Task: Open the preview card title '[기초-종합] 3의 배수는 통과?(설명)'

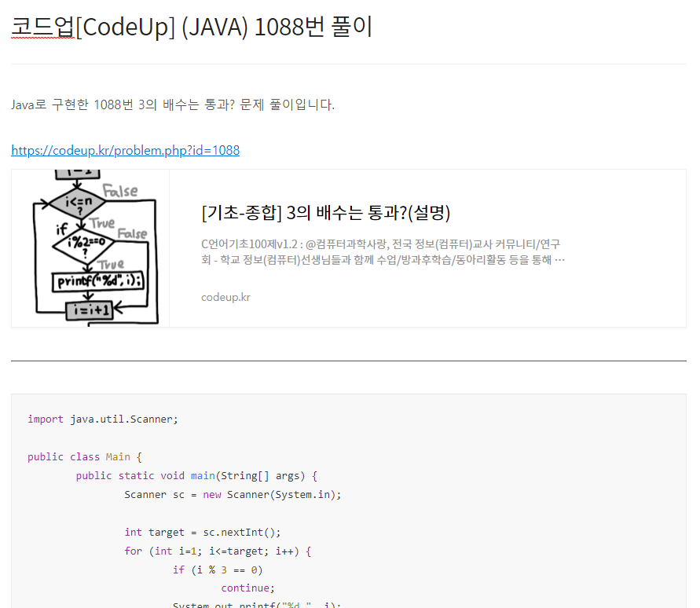Action: click(325, 213)
